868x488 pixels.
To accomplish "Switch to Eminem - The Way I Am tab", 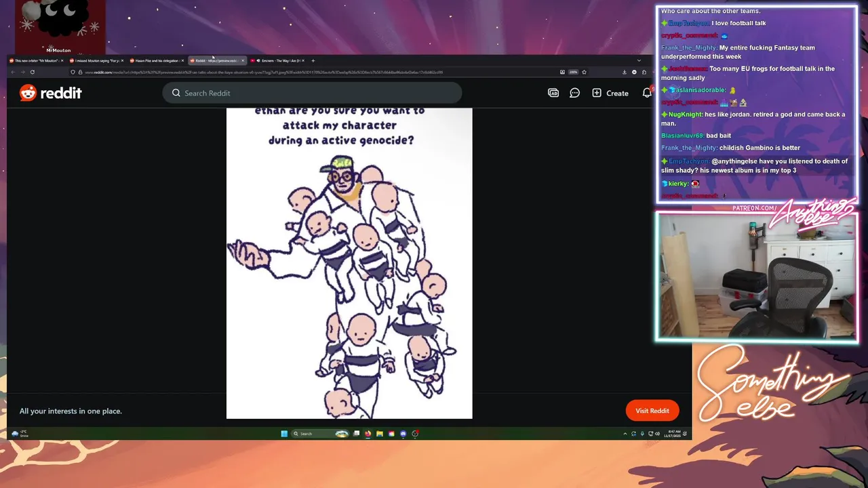I will [277, 60].
